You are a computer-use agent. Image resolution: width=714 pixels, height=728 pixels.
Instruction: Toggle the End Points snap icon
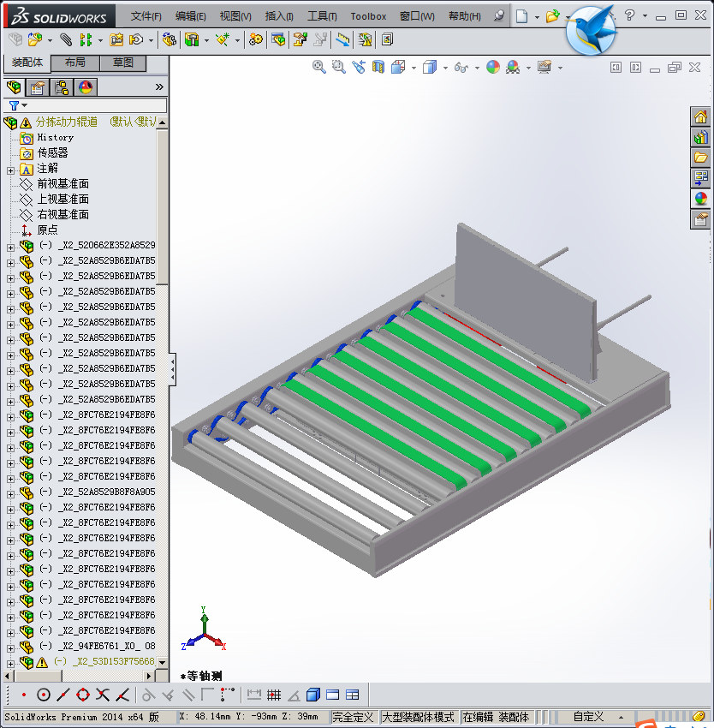pyautogui.click(x=24, y=695)
